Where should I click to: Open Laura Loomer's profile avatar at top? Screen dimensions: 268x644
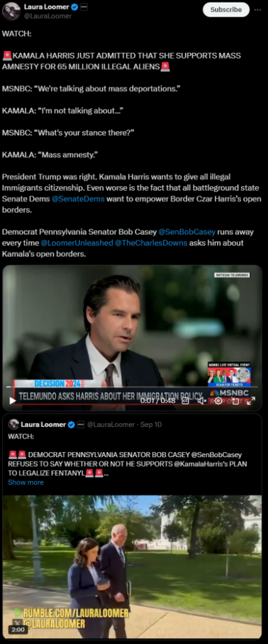point(11,11)
